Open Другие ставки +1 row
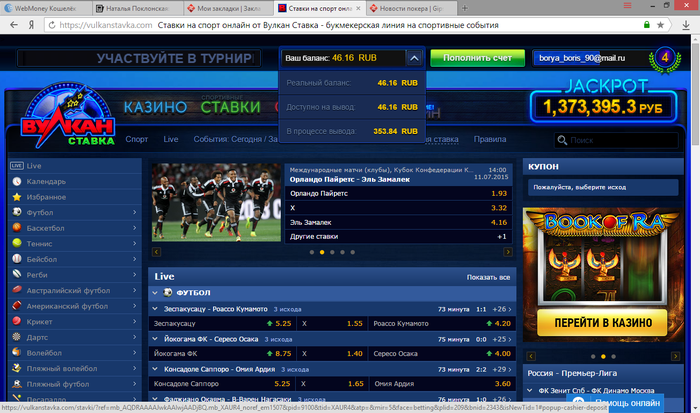700x413 pixels. click(x=398, y=237)
